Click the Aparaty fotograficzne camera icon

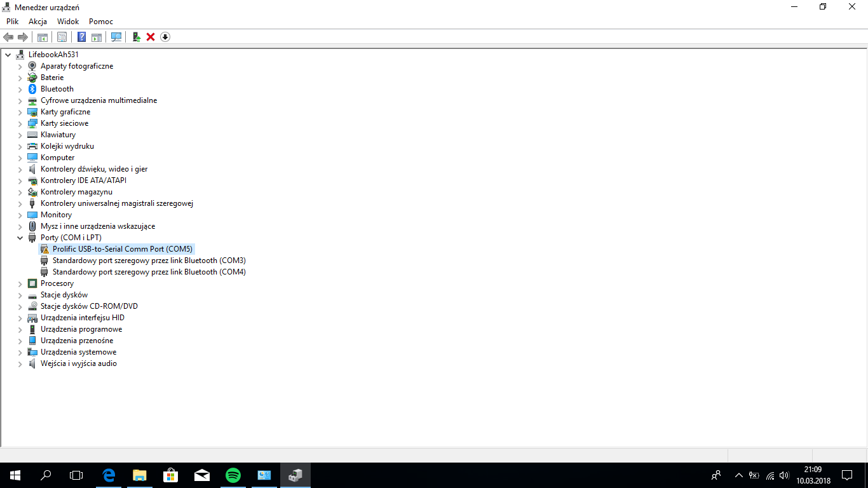(32, 66)
